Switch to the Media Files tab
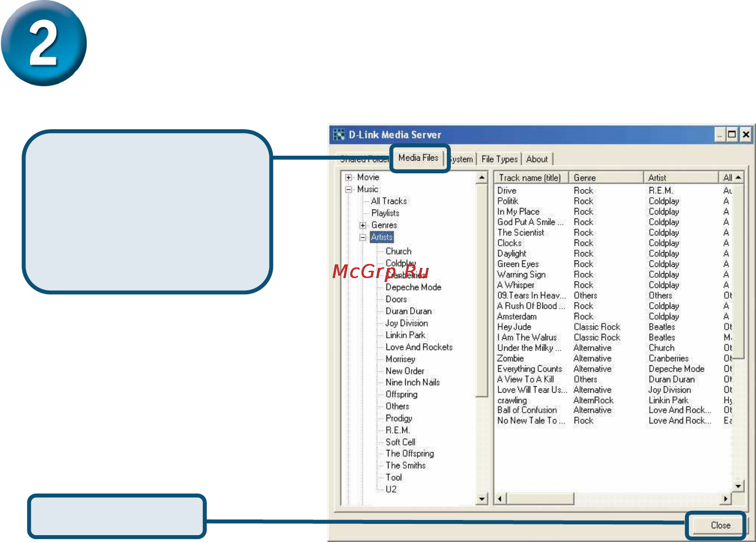Viewport: 756px width, 542px height. coord(418,158)
